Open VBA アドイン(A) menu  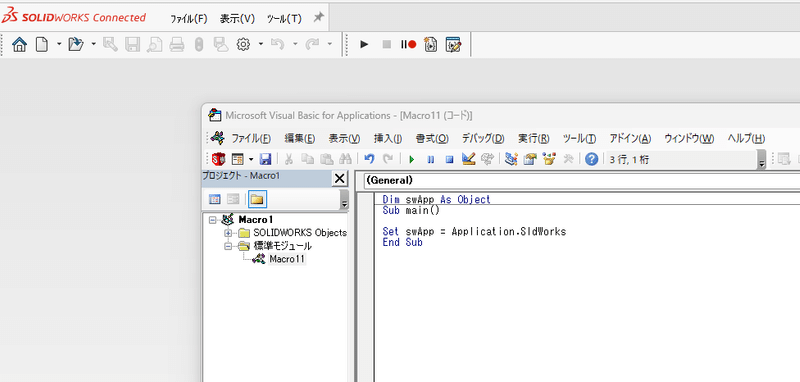[630, 138]
